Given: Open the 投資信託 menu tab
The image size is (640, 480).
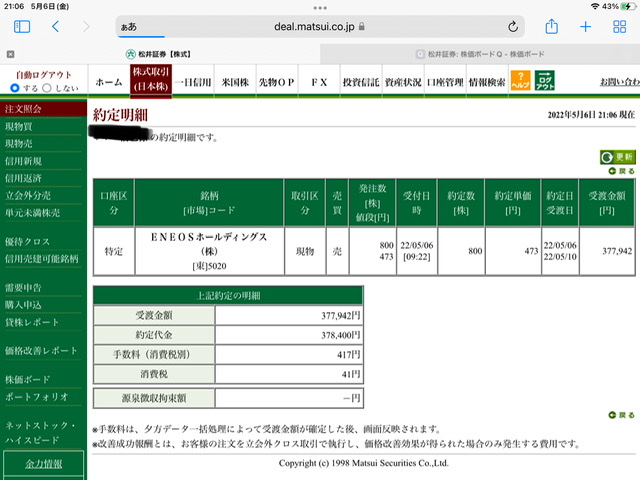Looking at the screenshot, I should click(x=361, y=82).
